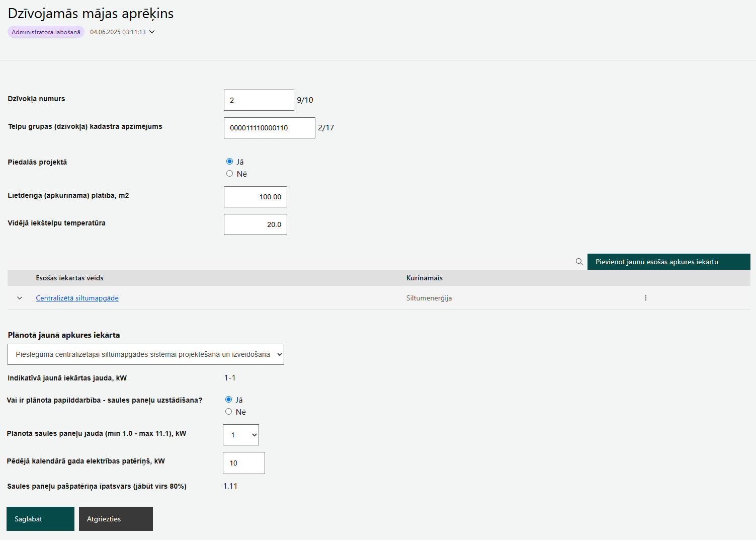Screen dimensions: 756x540
Task: Open the timestamp version dropdown arrow
Action: [152, 32]
